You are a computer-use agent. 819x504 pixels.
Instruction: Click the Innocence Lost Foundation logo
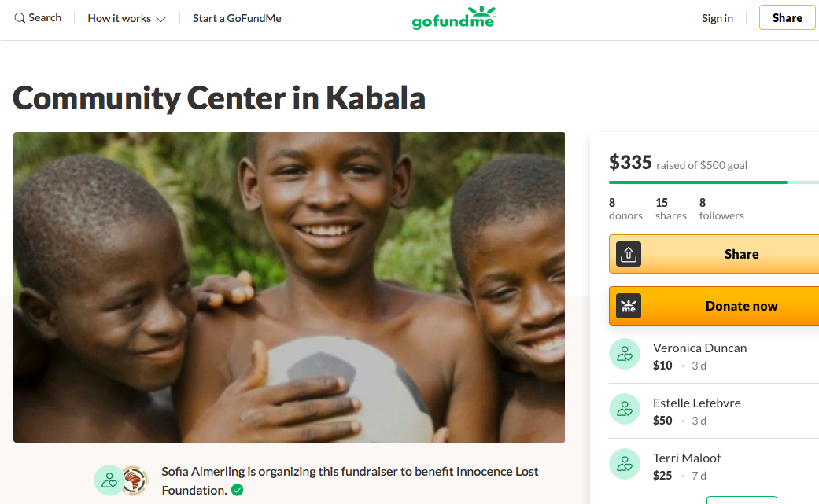(x=135, y=480)
